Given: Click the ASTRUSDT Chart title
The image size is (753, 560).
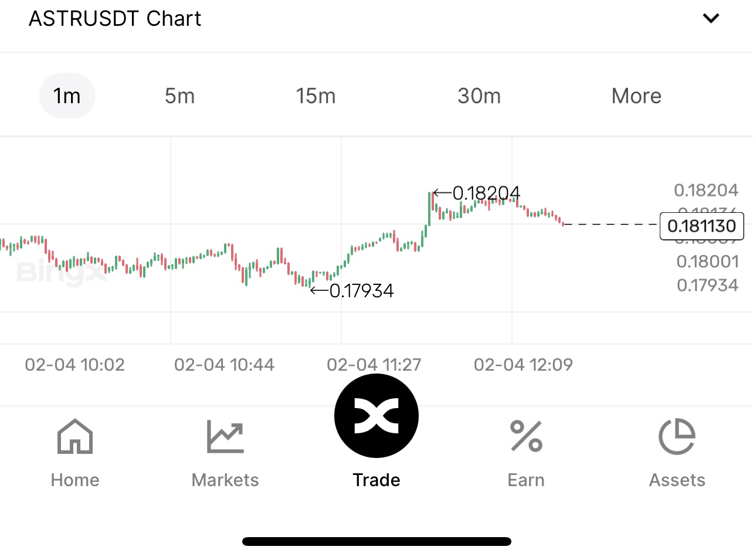Looking at the screenshot, I should pyautogui.click(x=115, y=19).
